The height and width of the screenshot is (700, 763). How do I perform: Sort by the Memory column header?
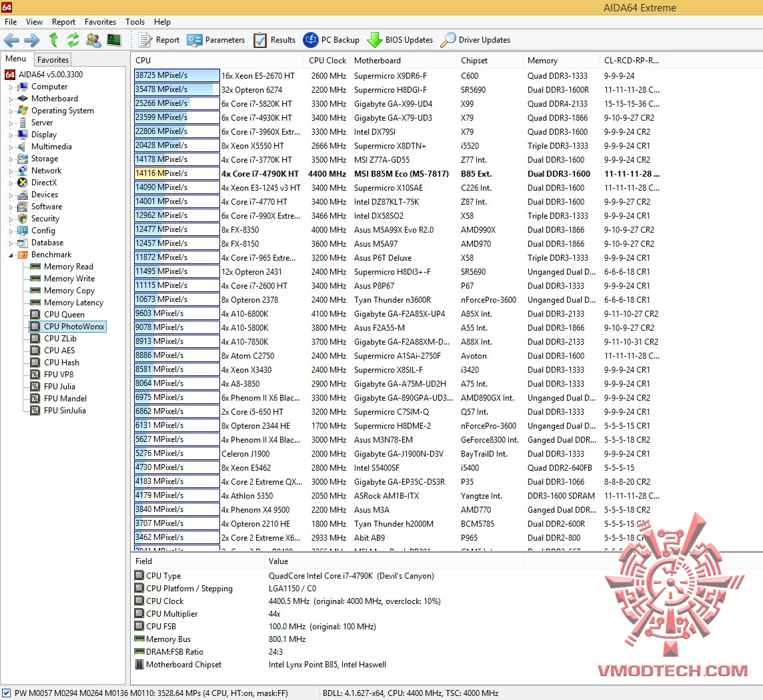click(x=562, y=60)
